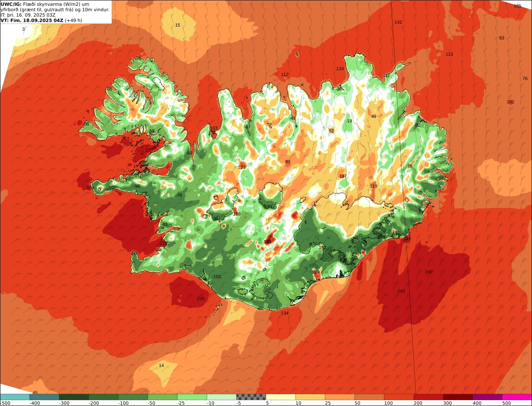Click the value 225 off the southwest coast
The height and width of the screenshot is (406, 532).
click(x=201, y=299)
